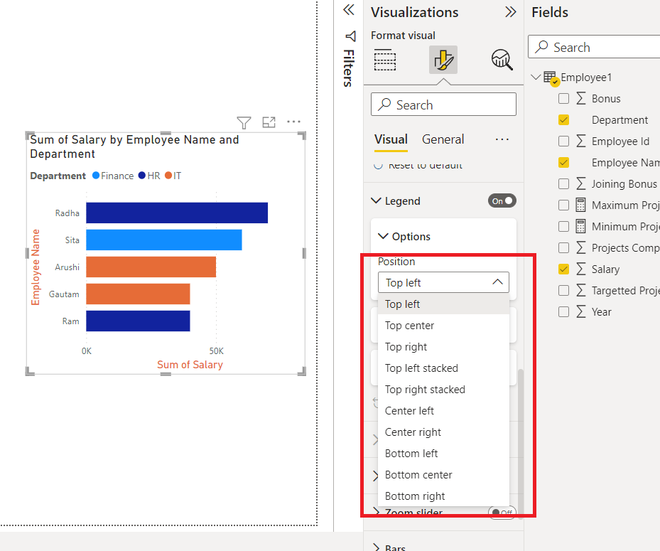Click the Employee1 table icon

[x=551, y=77]
